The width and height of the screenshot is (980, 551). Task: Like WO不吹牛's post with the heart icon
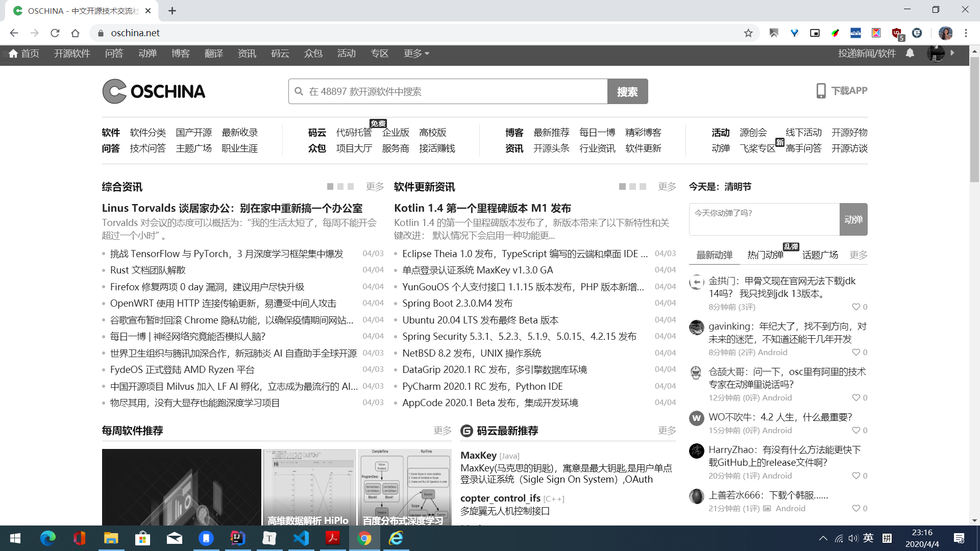pos(855,430)
